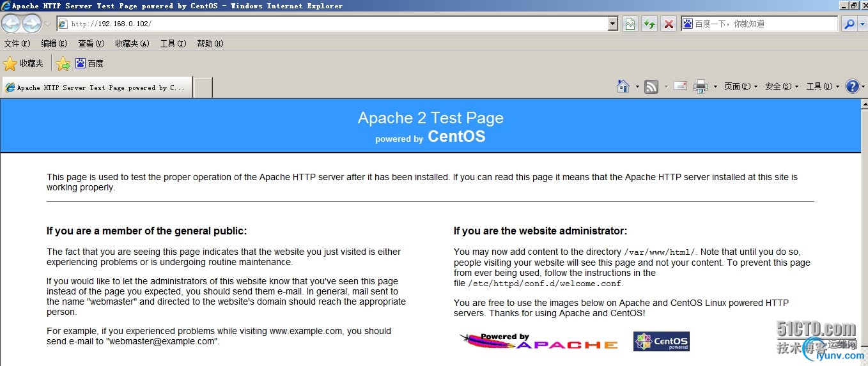
Task: Expand the address bar URL history dropdown
Action: click(x=613, y=24)
